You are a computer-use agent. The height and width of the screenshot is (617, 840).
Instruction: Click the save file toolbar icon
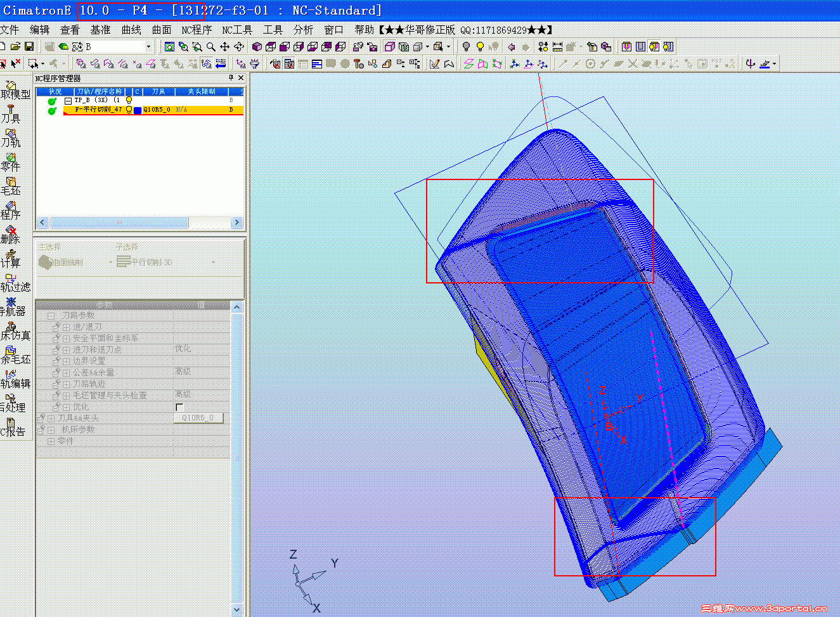point(29,47)
